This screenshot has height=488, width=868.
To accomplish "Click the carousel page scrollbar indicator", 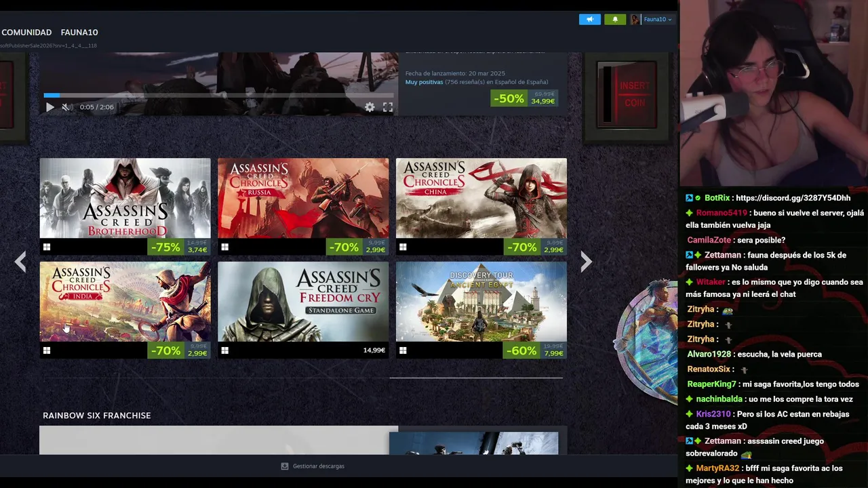I will point(476,378).
